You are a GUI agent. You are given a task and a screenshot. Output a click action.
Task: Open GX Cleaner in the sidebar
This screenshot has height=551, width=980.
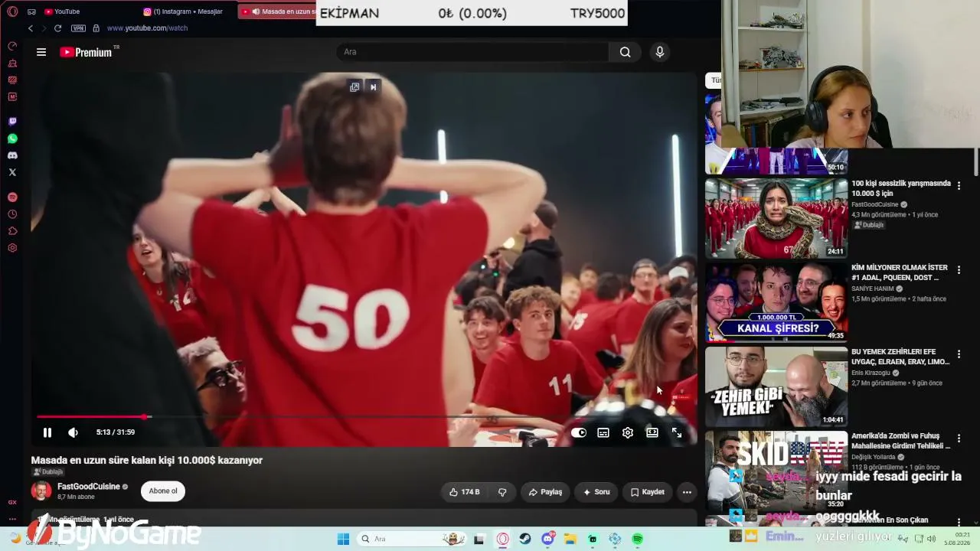(x=12, y=63)
